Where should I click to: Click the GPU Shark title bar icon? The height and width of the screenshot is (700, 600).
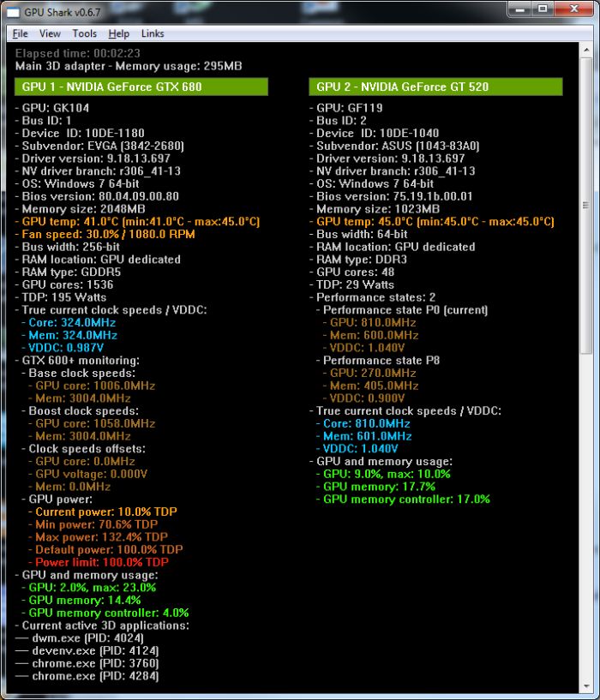point(13,13)
